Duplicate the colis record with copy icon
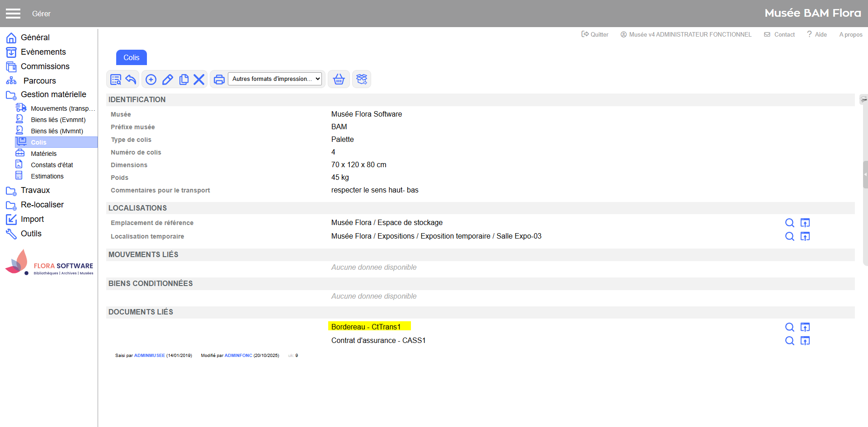868x427 pixels. [184, 80]
